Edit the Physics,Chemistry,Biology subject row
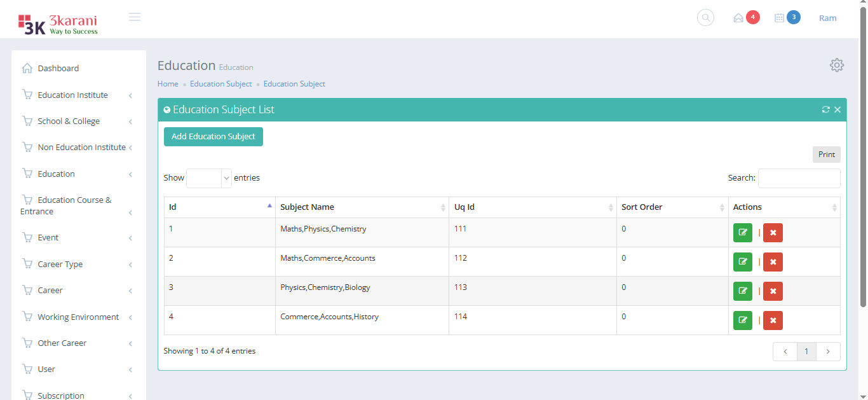Screen dimensions: 868x400 click(x=742, y=291)
